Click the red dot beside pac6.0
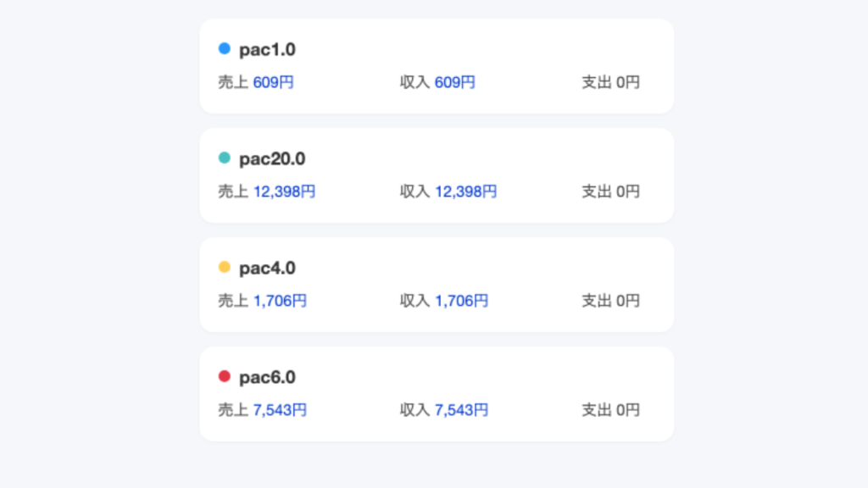This screenshot has height=488, width=868. [x=225, y=377]
